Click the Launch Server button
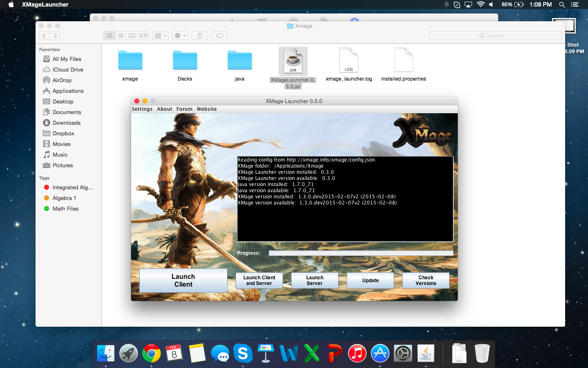This screenshot has width=588, height=368. point(315,280)
